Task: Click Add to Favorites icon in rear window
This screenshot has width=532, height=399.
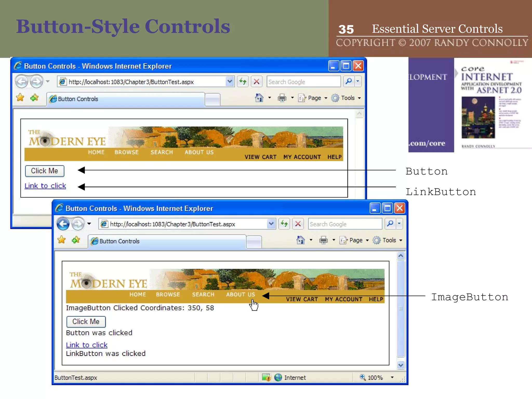Action: click(x=34, y=98)
